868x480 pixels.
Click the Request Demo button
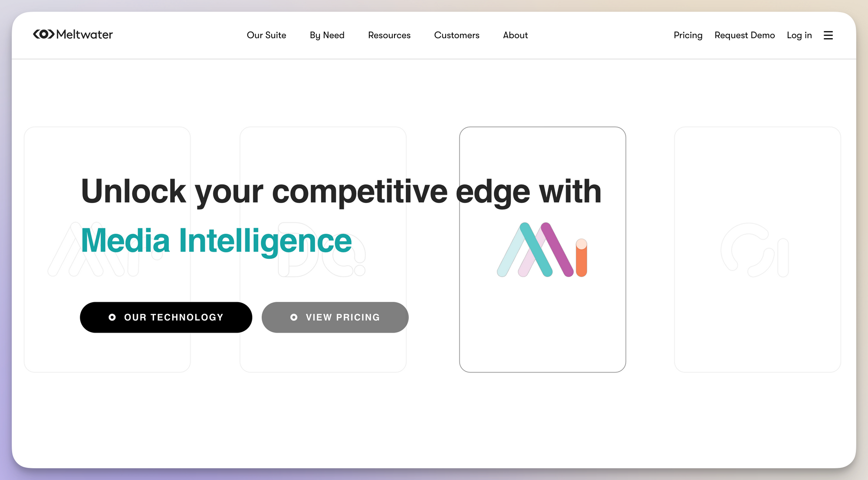pyautogui.click(x=744, y=35)
